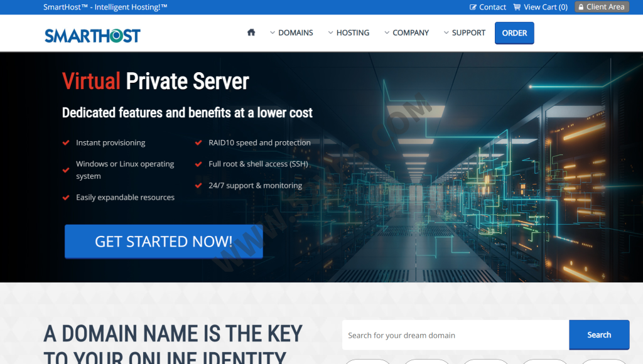The image size is (643, 364).
Task: Click 'Full root & shell access (SSH)' text
Action: pos(258,164)
